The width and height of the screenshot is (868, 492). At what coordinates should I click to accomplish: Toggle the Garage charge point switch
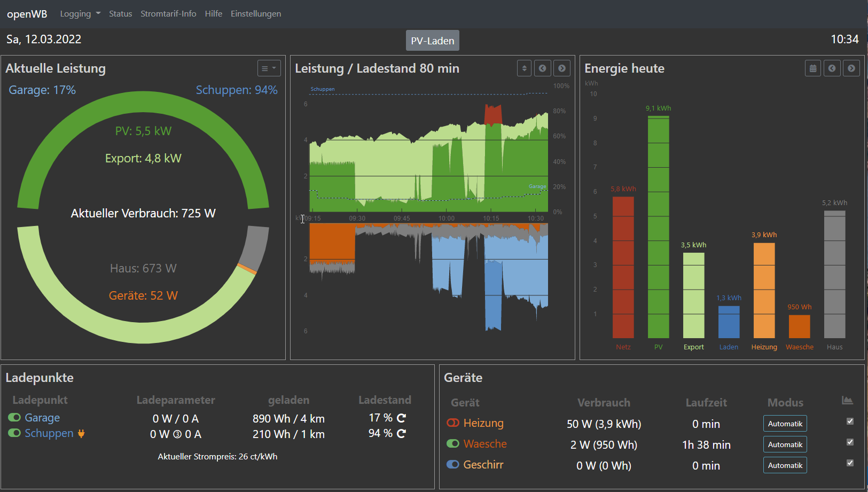point(14,417)
